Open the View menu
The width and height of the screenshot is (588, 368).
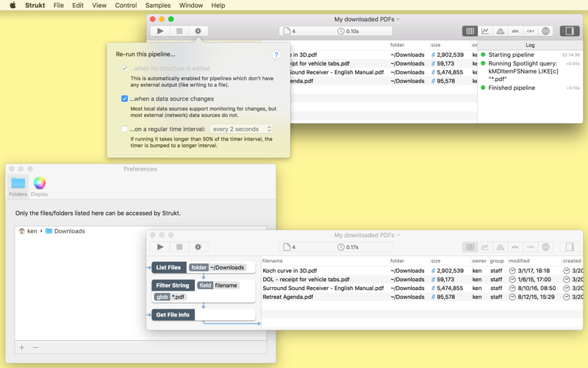pyautogui.click(x=99, y=5)
